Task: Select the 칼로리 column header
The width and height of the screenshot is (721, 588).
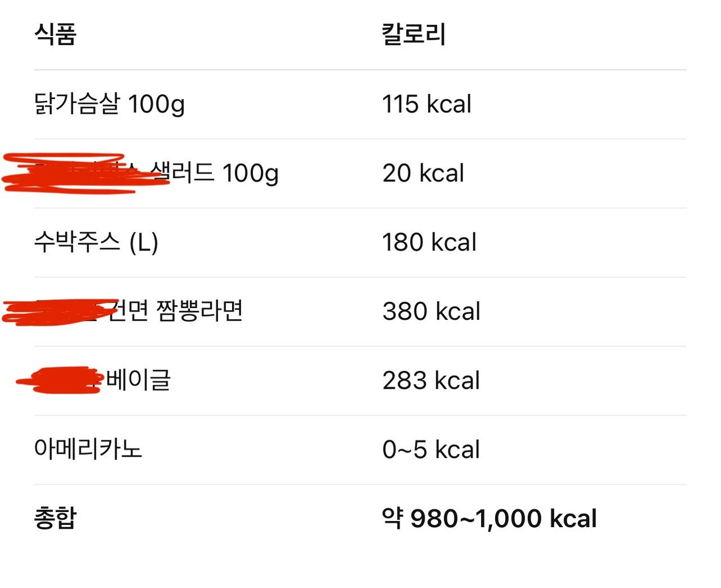Action: point(414,34)
